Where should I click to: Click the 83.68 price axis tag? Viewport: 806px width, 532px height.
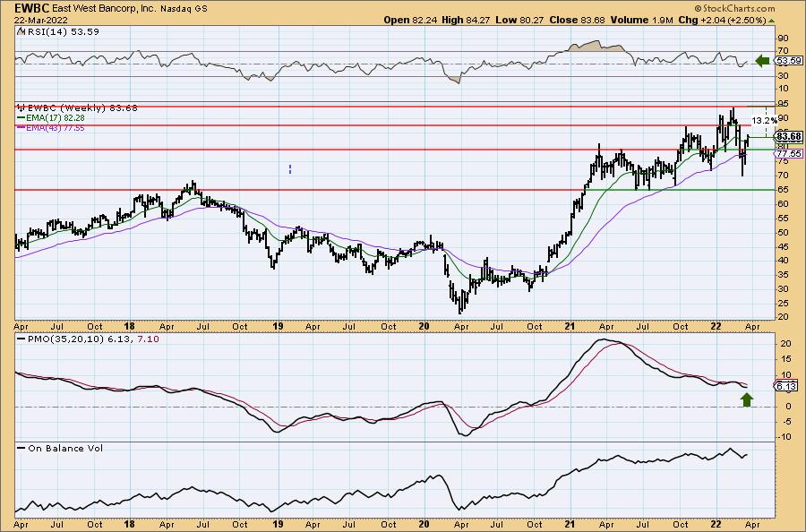click(789, 136)
